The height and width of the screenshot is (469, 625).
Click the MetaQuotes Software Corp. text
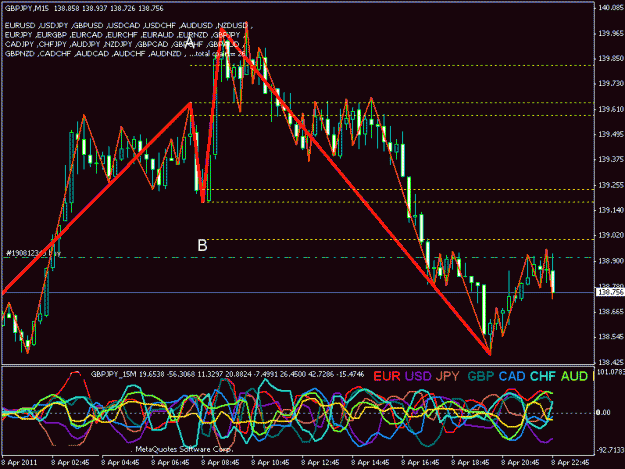tap(183, 449)
